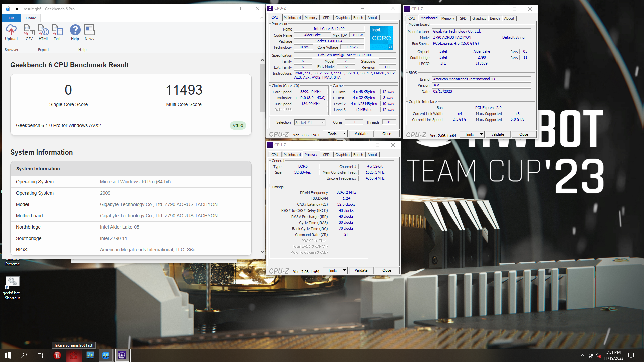Open the notification center icon
644x362 pixels.
[631, 355]
